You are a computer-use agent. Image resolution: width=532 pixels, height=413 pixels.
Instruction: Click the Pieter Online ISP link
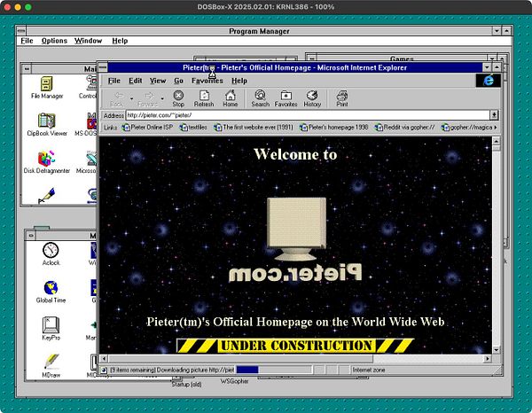pos(147,127)
